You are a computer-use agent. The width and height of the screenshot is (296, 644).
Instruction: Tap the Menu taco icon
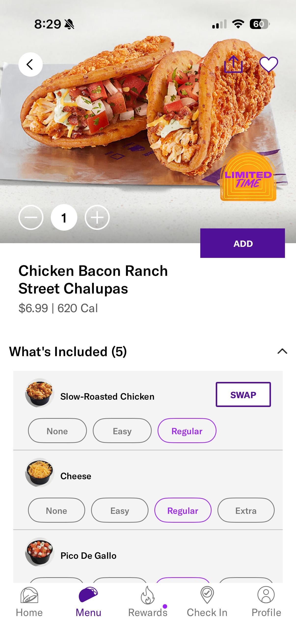(88, 595)
